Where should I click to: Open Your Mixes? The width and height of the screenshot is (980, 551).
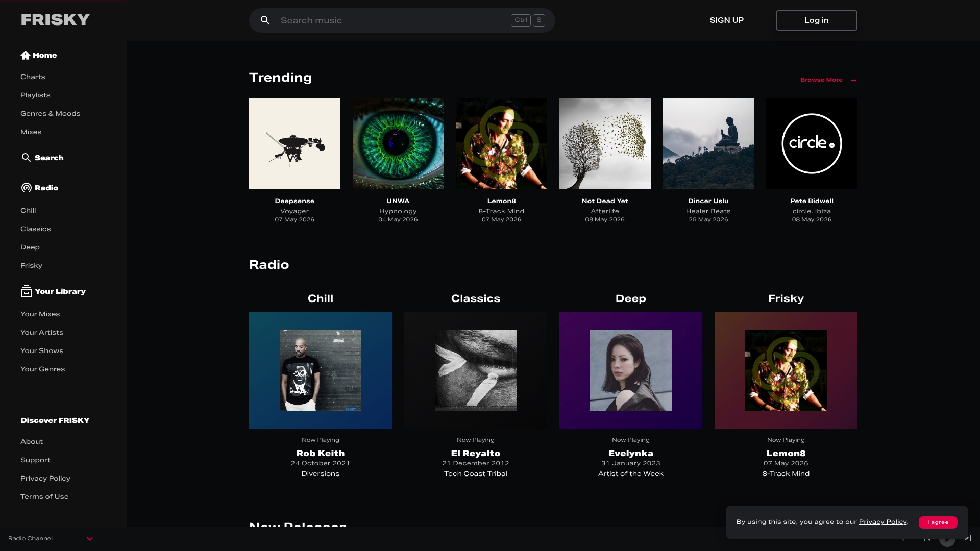[40, 314]
